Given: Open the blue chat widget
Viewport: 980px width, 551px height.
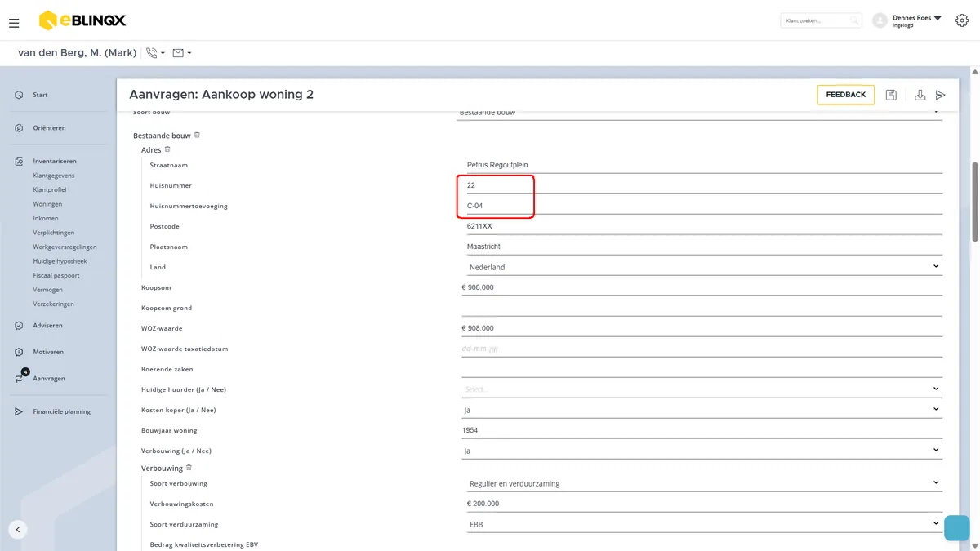Looking at the screenshot, I should pos(956,528).
